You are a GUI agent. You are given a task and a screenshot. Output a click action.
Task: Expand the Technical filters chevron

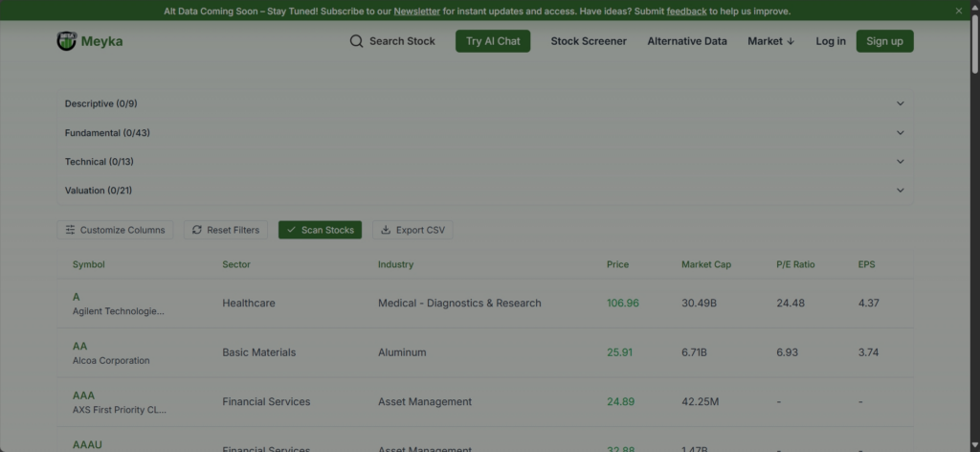tap(900, 161)
